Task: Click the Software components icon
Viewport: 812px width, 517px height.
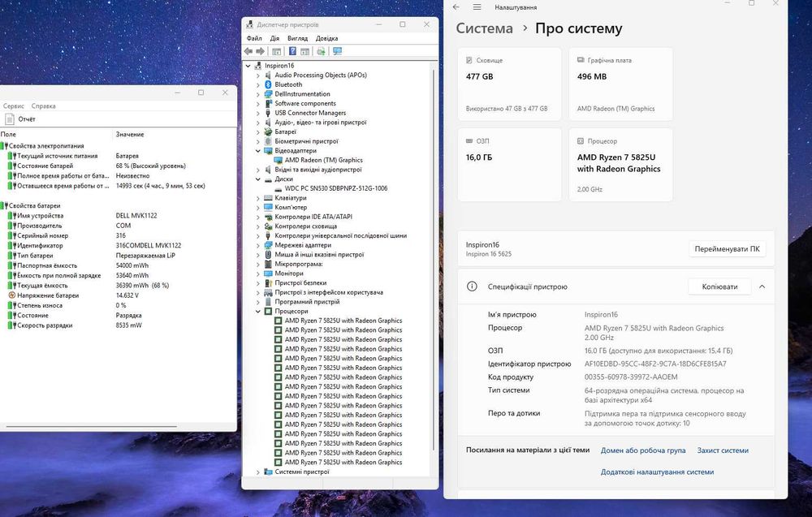Action: [x=268, y=103]
